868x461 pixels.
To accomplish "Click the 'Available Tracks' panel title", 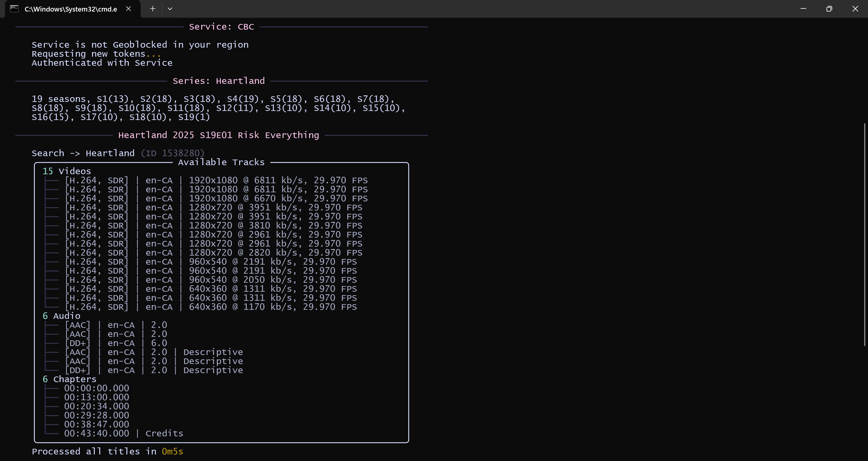I will pyautogui.click(x=221, y=162).
